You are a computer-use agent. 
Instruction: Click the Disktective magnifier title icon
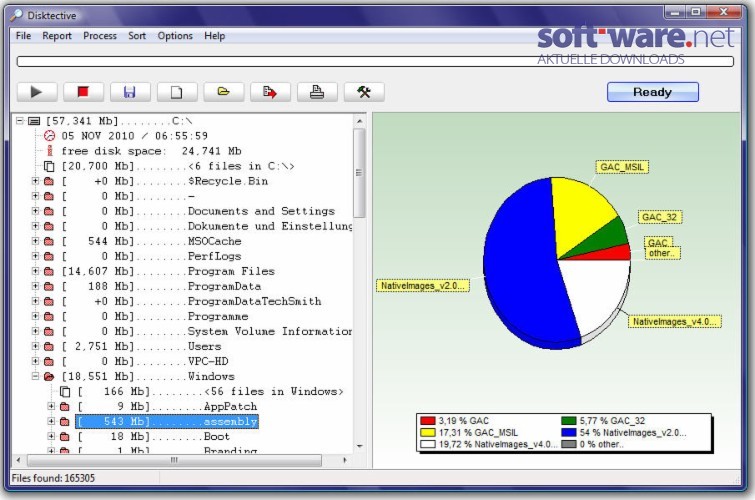click(x=16, y=15)
